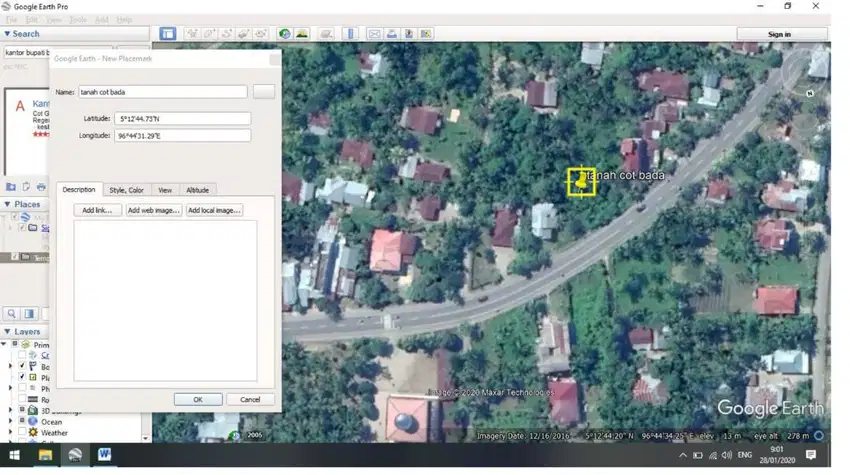Uncheck the Borders layer checkbox
The image size is (850, 475).
pyautogui.click(x=22, y=366)
